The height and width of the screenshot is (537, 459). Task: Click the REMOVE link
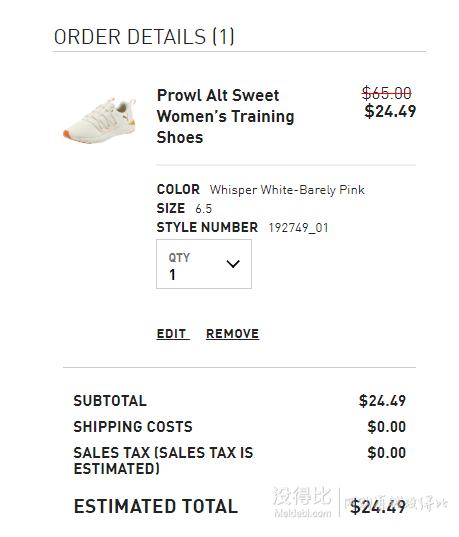pyautogui.click(x=233, y=334)
